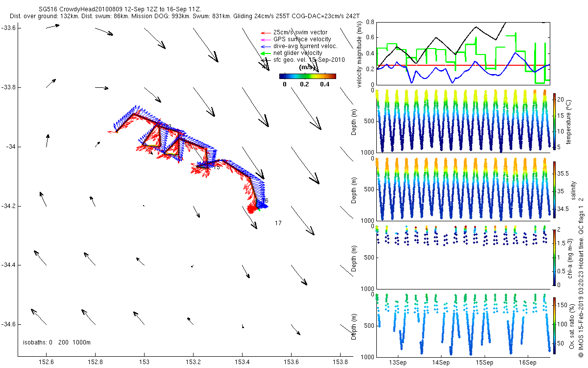The height and width of the screenshot is (368, 588).
Task: Click the '0.8' tick on velocity plot
Action: tap(370, 22)
